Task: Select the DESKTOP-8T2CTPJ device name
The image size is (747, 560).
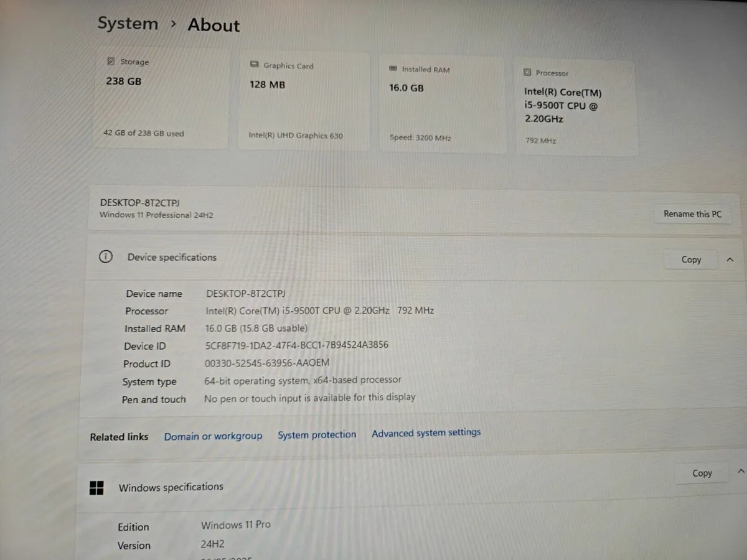Action: [x=139, y=203]
